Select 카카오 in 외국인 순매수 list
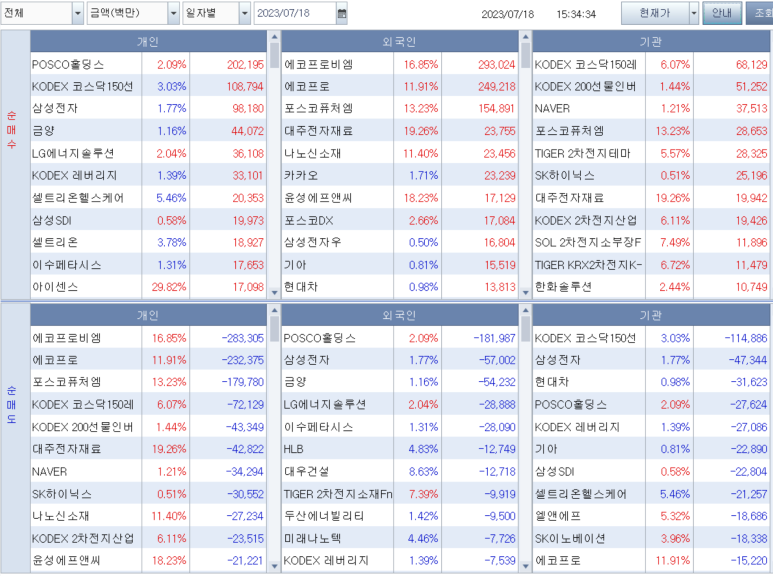The height and width of the screenshot is (576, 773). [x=301, y=176]
